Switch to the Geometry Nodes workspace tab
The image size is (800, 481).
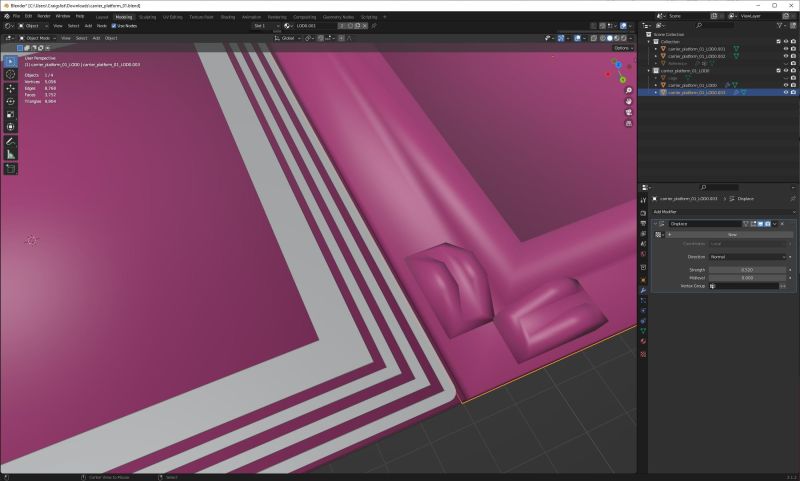(x=338, y=17)
